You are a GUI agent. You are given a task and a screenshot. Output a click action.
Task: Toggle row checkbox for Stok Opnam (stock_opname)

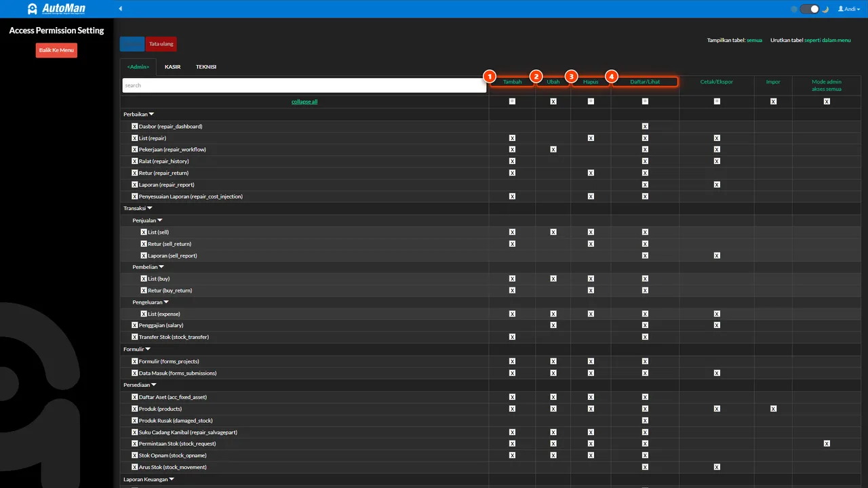tap(135, 455)
